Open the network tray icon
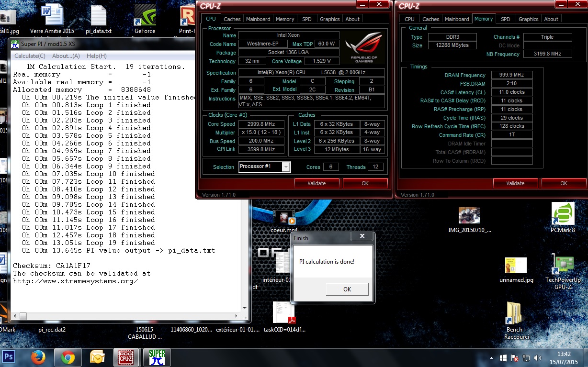The image size is (588, 367). coord(526,358)
